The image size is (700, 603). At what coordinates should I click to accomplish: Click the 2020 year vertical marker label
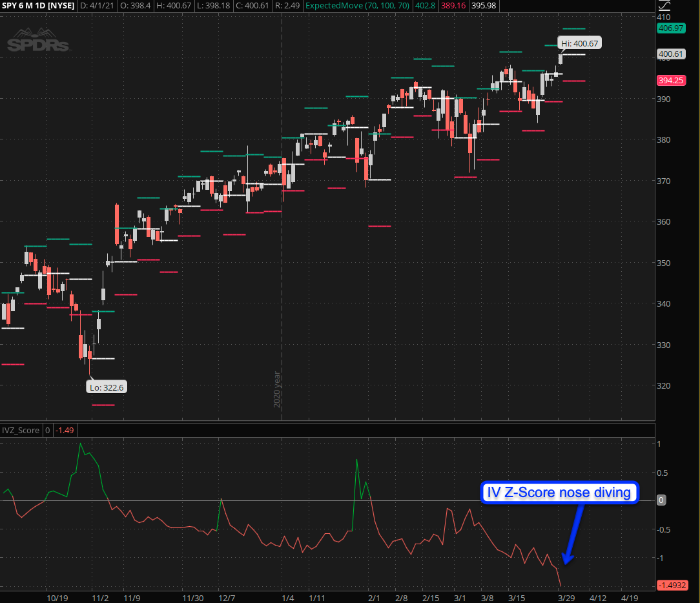(276, 389)
